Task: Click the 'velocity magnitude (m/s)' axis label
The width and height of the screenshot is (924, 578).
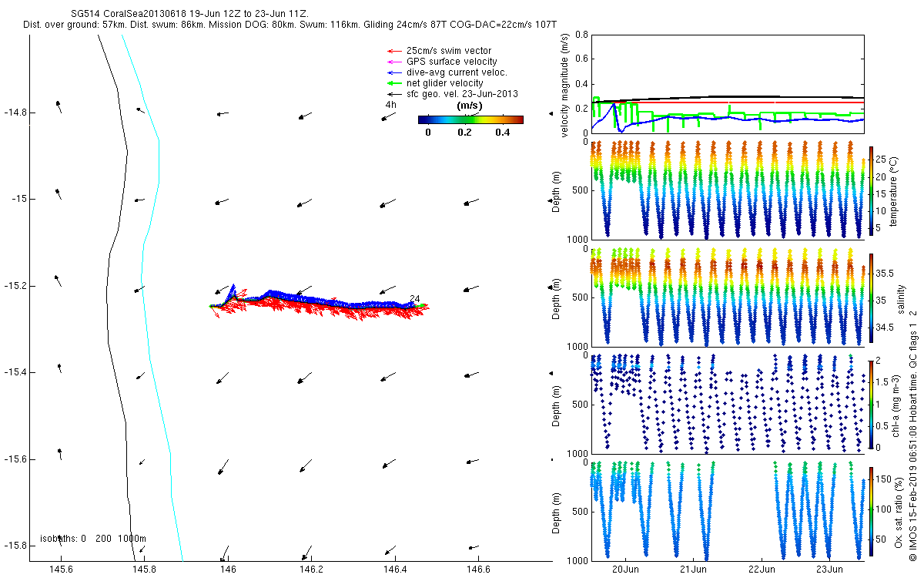Action: tap(564, 85)
